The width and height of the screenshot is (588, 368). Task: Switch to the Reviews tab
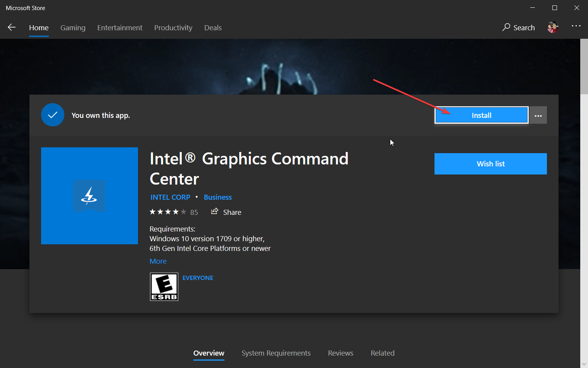340,353
